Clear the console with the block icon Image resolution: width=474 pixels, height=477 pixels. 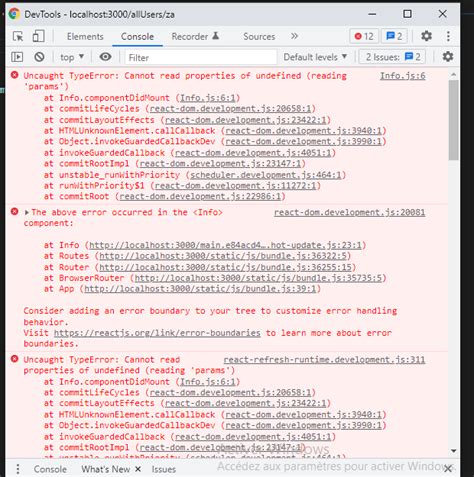coord(39,57)
